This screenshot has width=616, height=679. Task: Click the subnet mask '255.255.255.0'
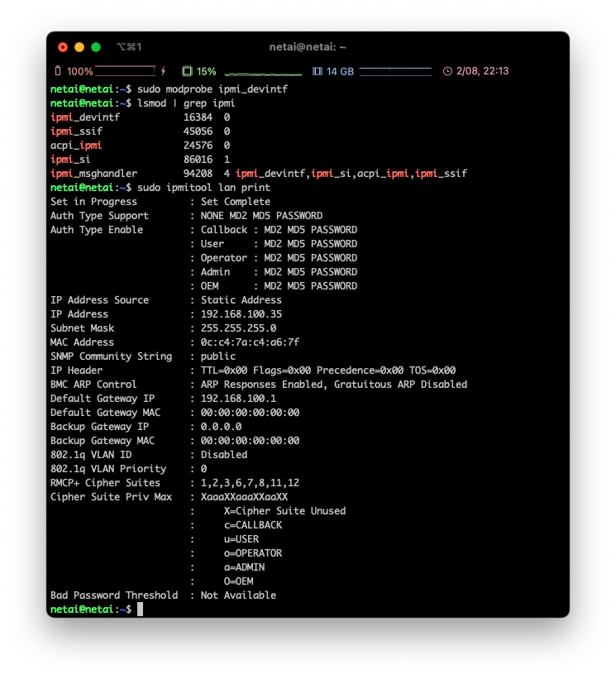pyautogui.click(x=238, y=328)
